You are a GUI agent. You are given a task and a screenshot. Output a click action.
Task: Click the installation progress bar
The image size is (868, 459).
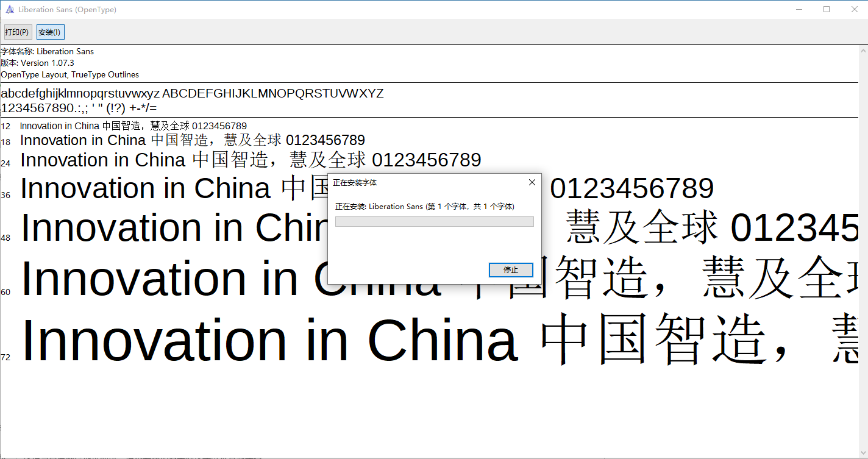pos(435,221)
